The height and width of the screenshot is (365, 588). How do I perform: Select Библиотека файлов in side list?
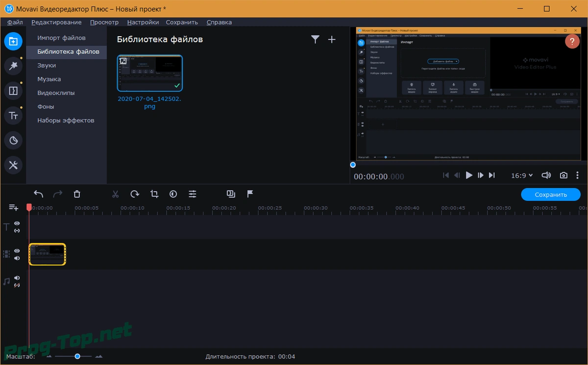tap(67, 51)
